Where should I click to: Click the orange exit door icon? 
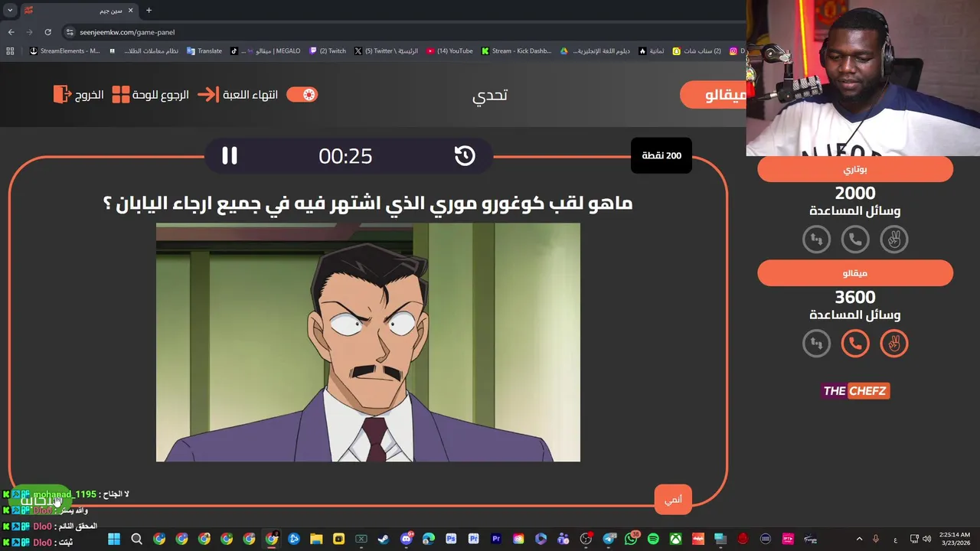tap(62, 95)
